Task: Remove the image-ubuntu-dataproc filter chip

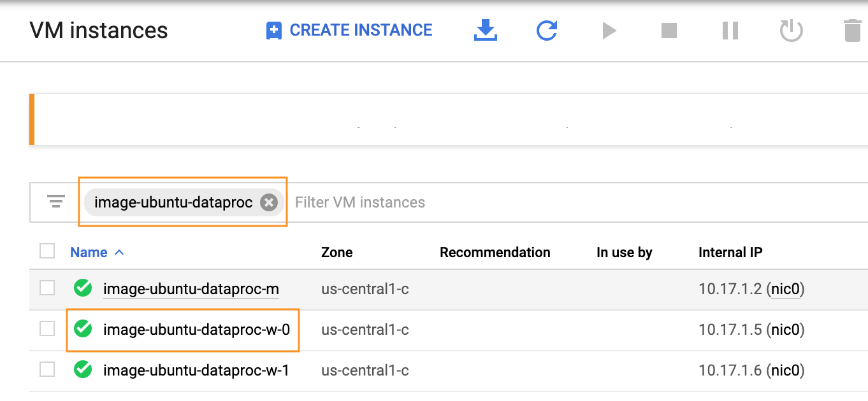Action: click(x=269, y=202)
